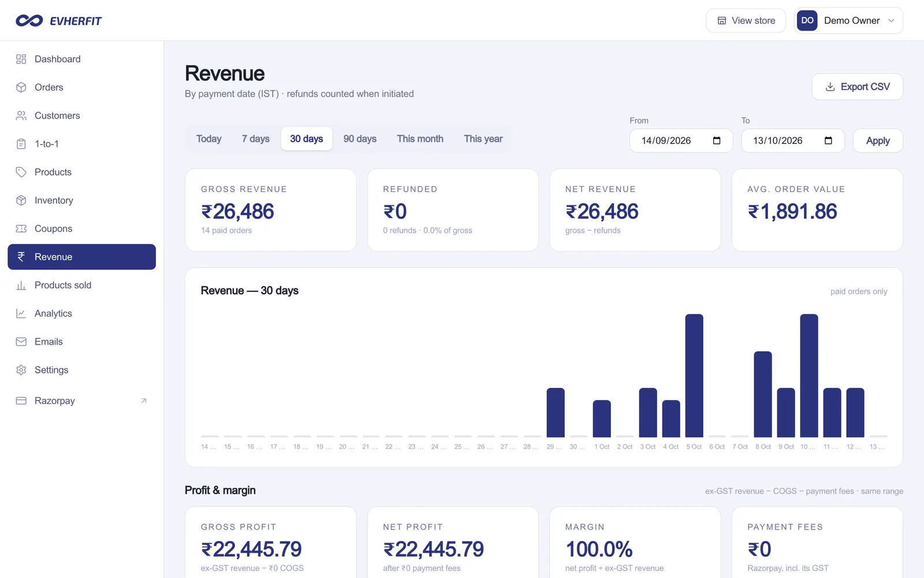
Task: Select the 7 days range tab
Action: click(x=256, y=139)
